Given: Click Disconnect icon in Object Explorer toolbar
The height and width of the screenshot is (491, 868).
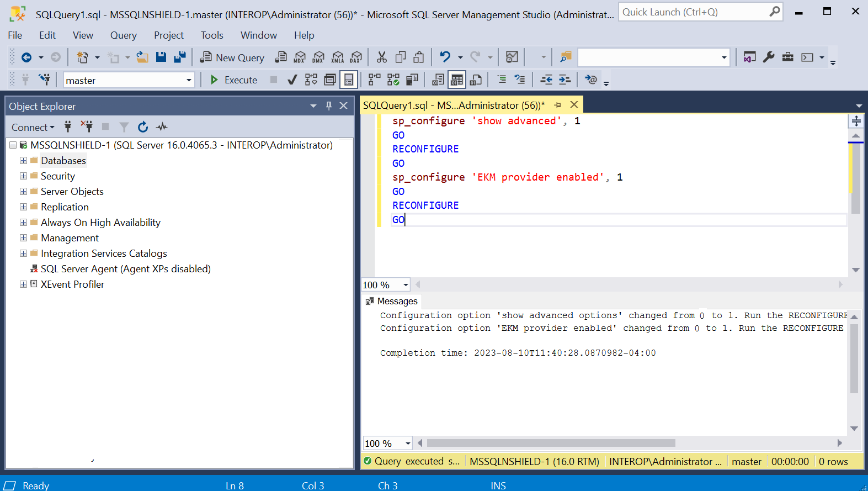Looking at the screenshot, I should click(87, 126).
